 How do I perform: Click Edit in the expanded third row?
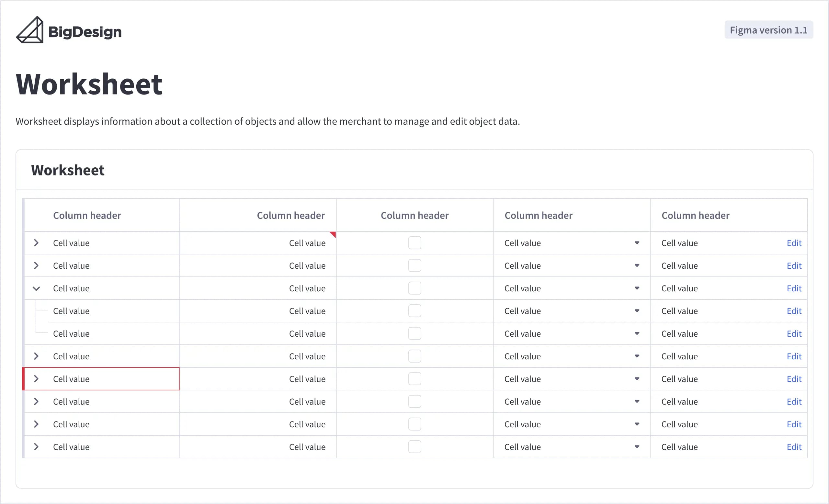(x=794, y=288)
